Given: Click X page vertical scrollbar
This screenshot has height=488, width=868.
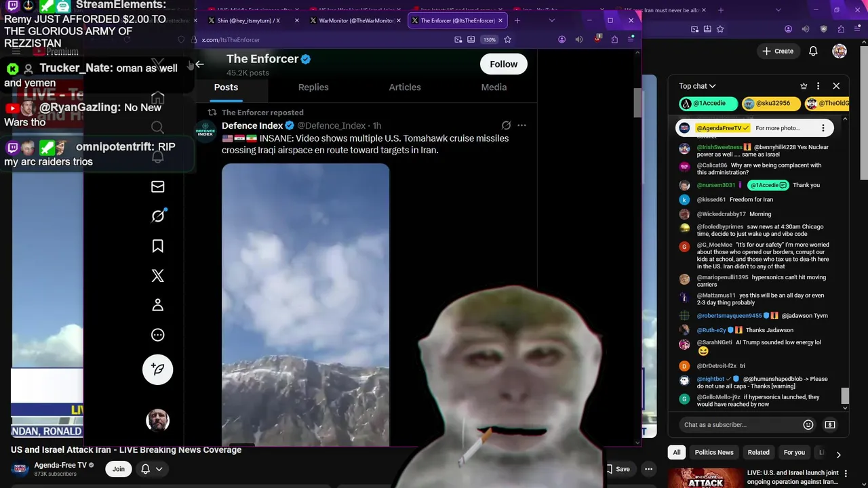Looking at the screenshot, I should tap(637, 102).
